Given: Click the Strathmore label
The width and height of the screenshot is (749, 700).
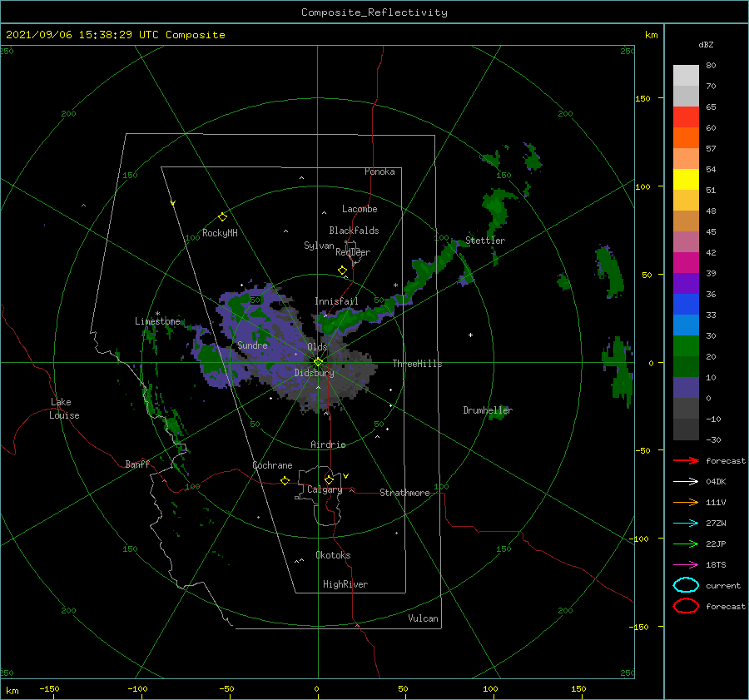Looking at the screenshot, I should (404, 493).
